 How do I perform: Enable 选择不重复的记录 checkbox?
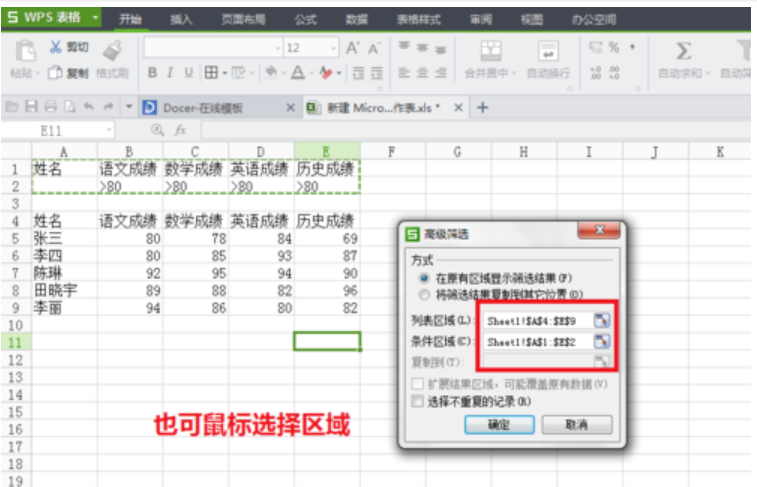[415, 401]
